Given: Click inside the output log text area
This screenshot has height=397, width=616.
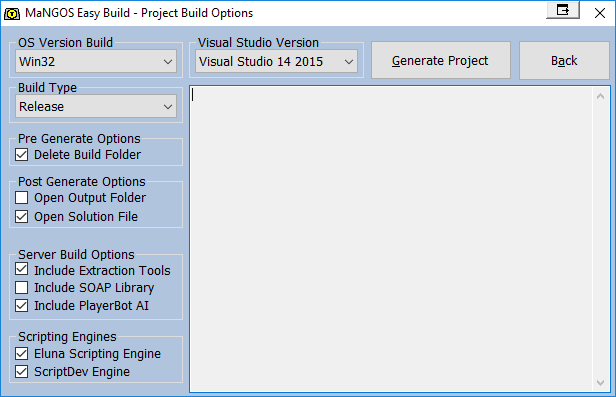Looking at the screenshot, I should pos(391,239).
